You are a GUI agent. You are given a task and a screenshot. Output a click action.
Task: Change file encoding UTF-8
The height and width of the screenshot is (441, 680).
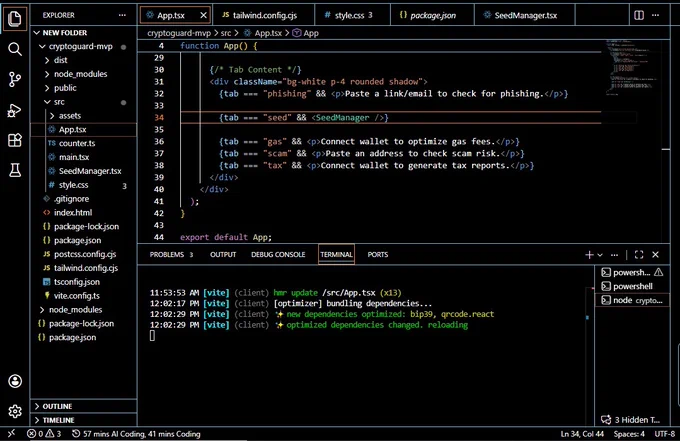point(665,434)
